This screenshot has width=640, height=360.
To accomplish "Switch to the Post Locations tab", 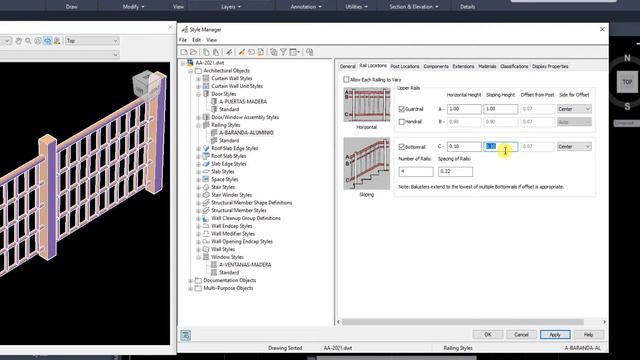I will [404, 66].
